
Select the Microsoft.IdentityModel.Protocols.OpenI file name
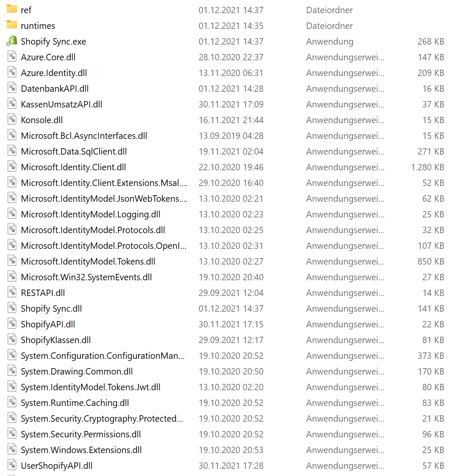coord(104,246)
